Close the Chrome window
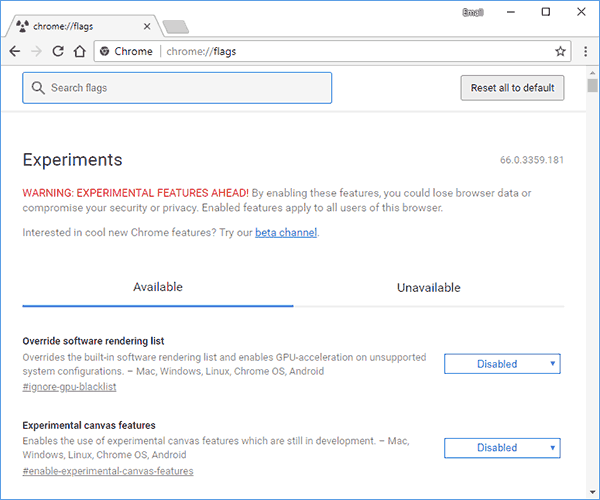The image size is (600, 500). pos(581,12)
